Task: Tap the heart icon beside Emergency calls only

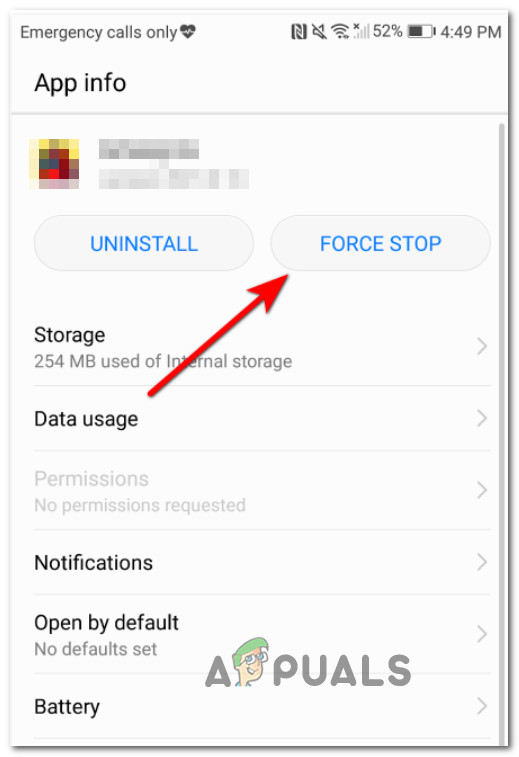Action: tap(188, 32)
